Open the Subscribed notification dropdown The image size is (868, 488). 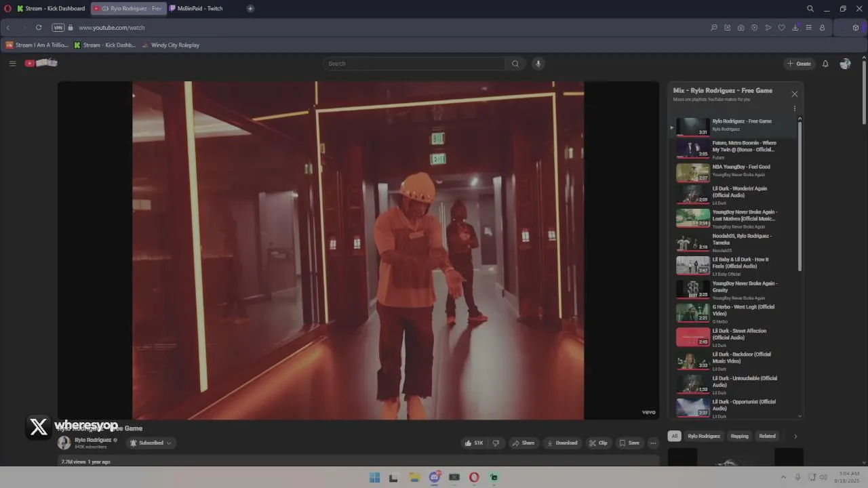pyautogui.click(x=151, y=443)
